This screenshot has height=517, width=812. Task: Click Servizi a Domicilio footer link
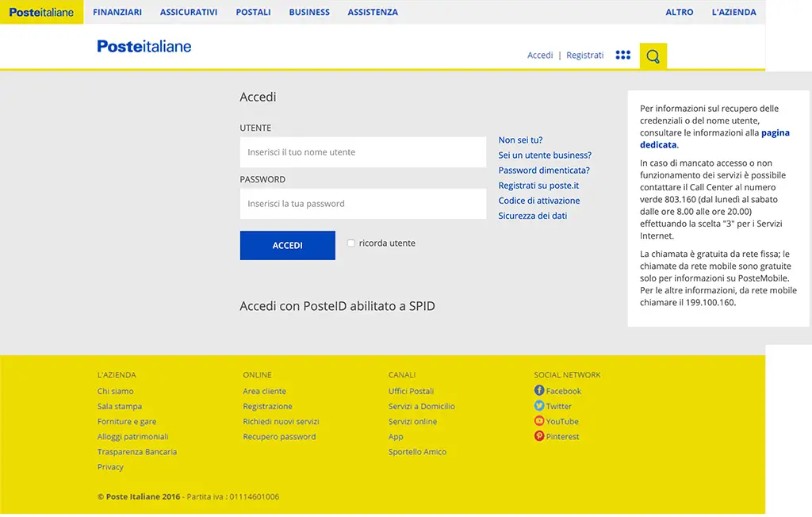422,406
